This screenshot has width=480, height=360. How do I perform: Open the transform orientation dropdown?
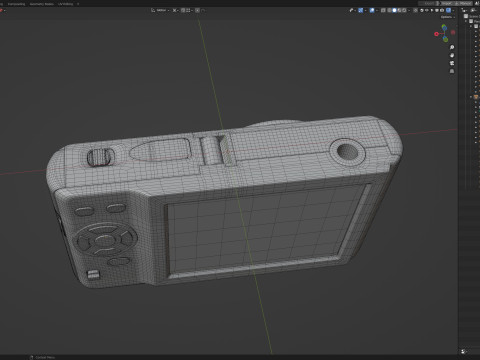160,10
